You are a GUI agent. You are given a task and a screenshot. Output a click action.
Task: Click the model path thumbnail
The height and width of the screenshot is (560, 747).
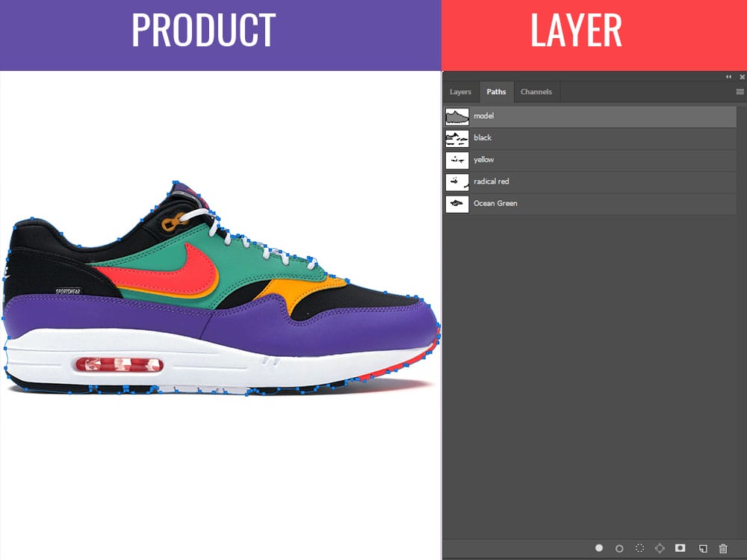[457, 116]
